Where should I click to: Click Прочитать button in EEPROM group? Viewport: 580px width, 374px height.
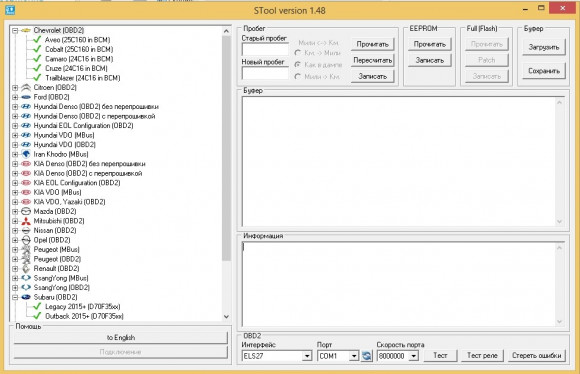[x=429, y=44]
